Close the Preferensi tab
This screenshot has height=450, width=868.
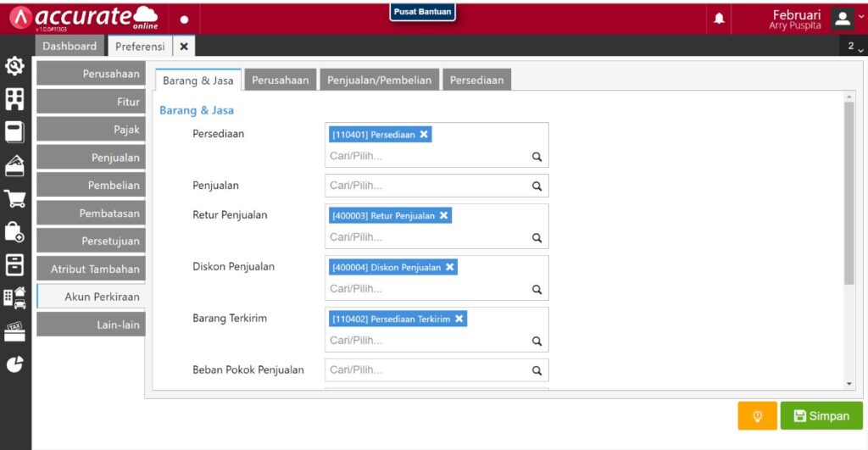(x=184, y=46)
